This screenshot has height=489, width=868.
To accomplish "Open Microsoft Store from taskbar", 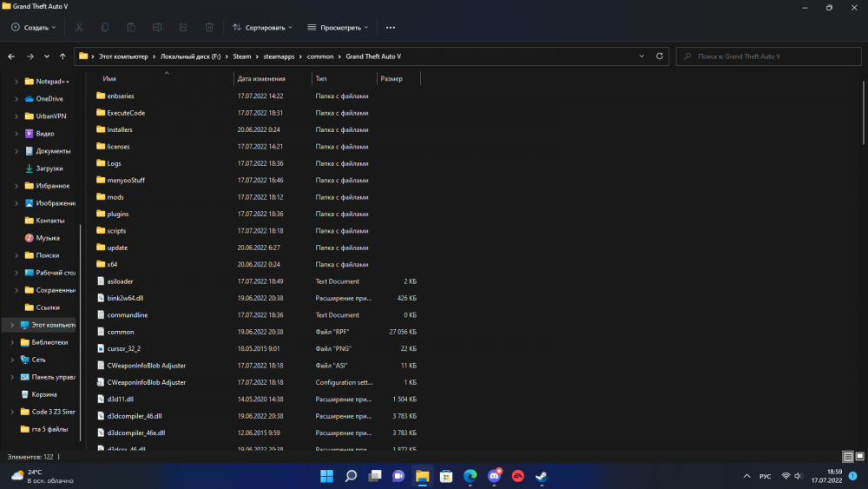I will coord(446,476).
